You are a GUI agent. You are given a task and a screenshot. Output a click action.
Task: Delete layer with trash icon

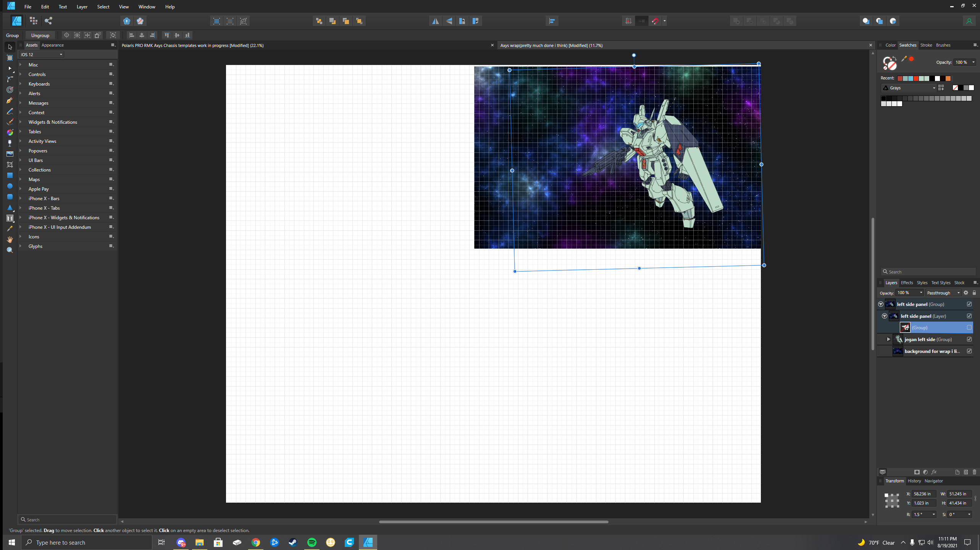[974, 472]
